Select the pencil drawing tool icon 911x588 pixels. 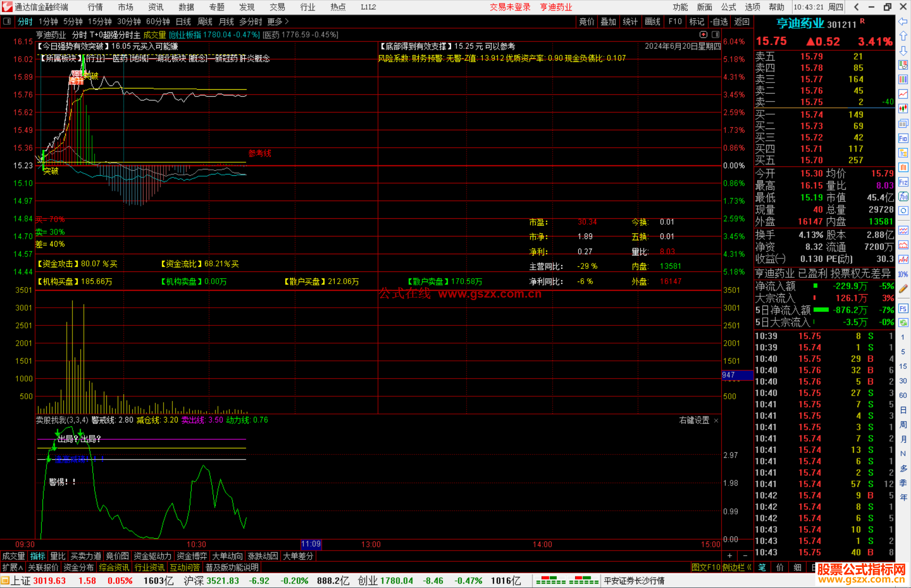coord(903,289)
